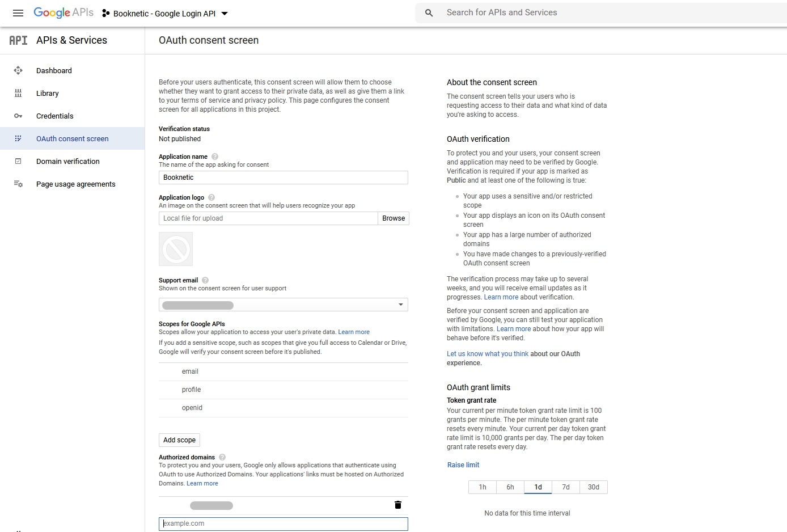The height and width of the screenshot is (532, 787).
Task: Expand the Support email dropdown
Action: pos(400,305)
